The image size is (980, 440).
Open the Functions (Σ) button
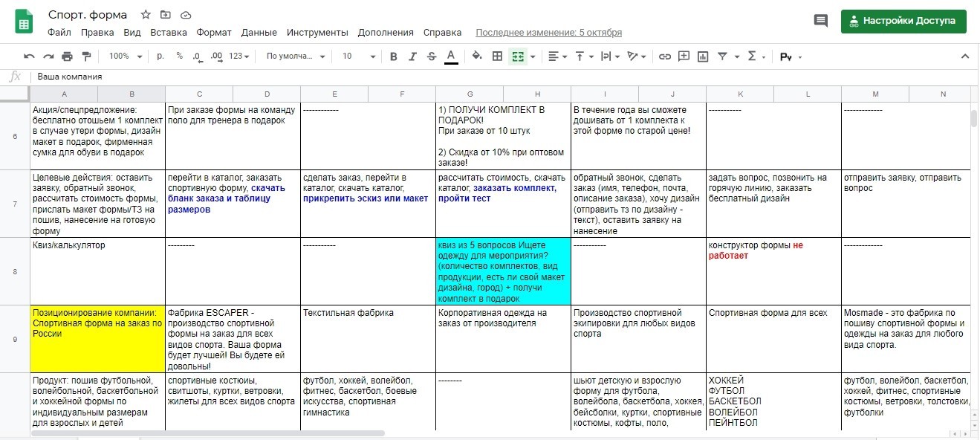pyautogui.click(x=752, y=56)
